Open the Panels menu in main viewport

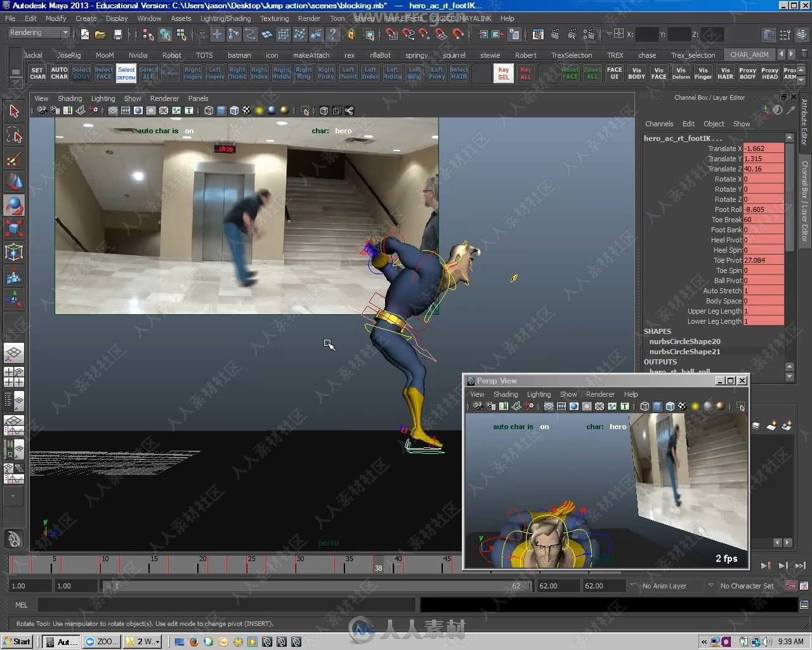198,98
